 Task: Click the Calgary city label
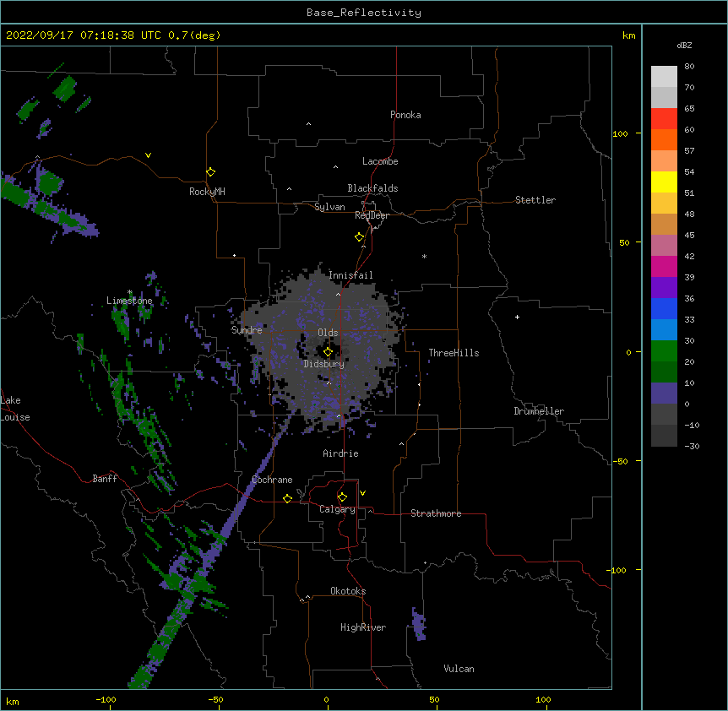click(x=338, y=509)
